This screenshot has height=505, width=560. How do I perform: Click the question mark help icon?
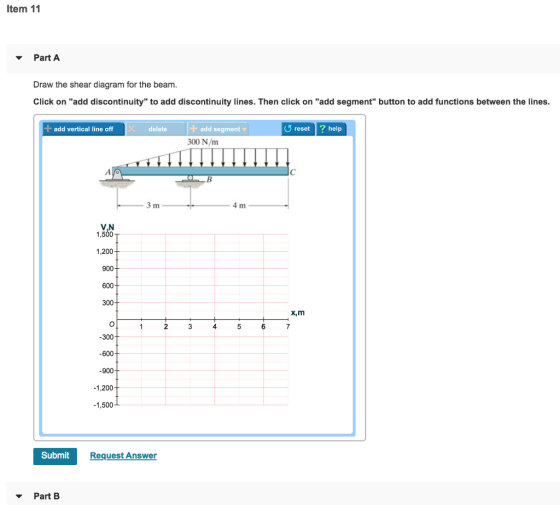322,129
